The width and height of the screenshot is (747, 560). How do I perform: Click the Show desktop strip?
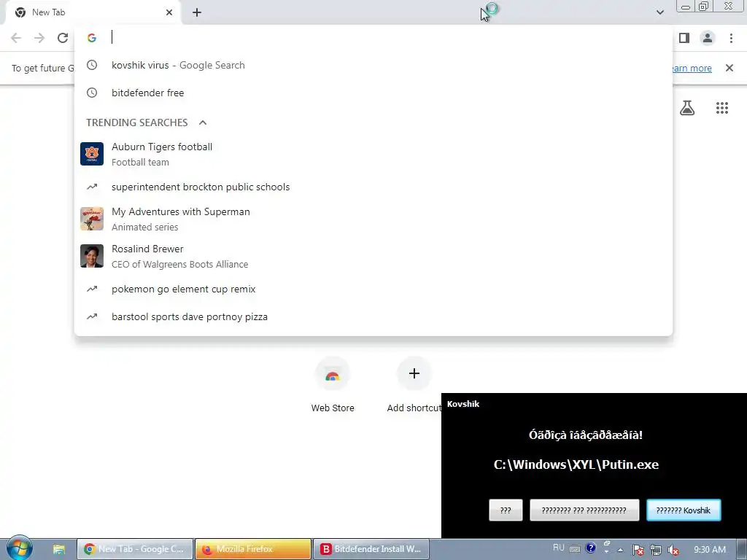pos(742,550)
